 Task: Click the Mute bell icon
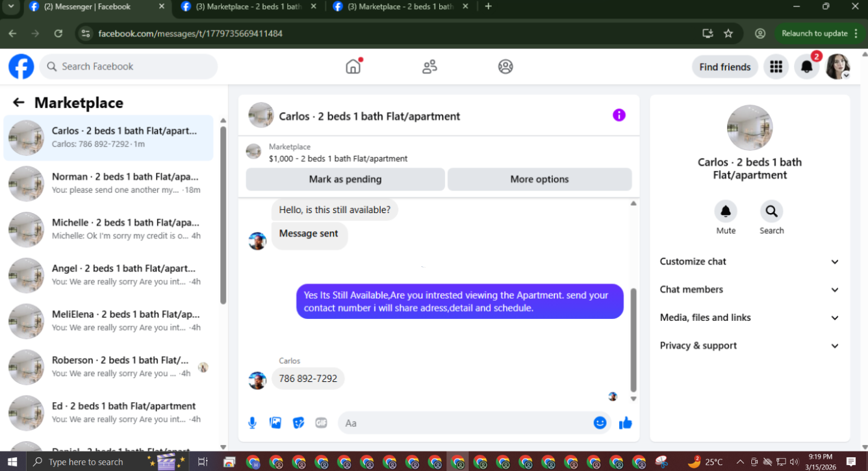click(726, 211)
